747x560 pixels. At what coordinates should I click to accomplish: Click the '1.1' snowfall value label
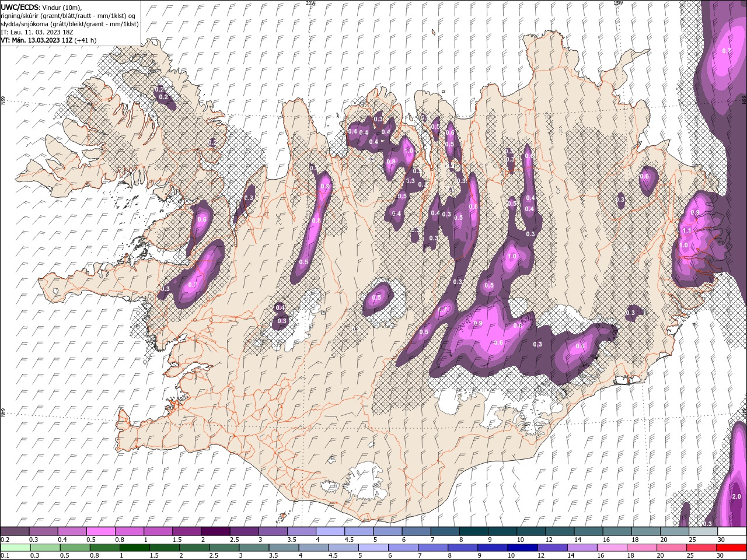point(687,231)
